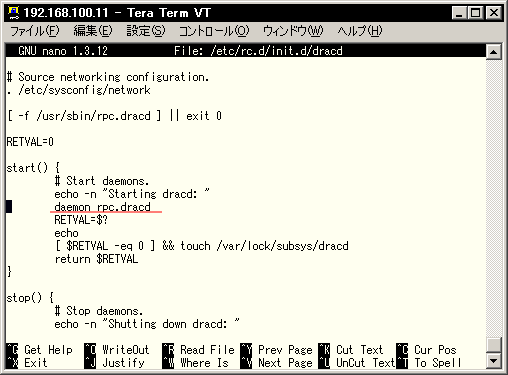Click the lone 'echo' line
Image resolution: width=508 pixels, height=375 pixels.
point(66,233)
